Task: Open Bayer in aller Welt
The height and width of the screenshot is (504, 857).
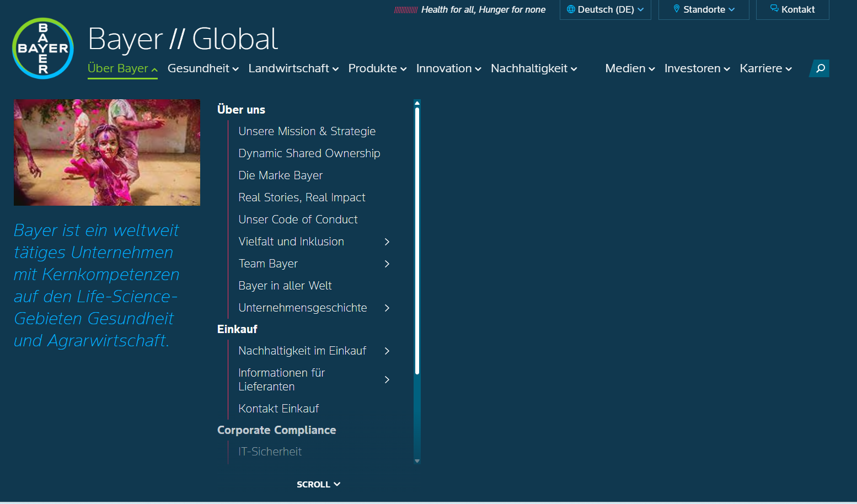Action: click(285, 286)
